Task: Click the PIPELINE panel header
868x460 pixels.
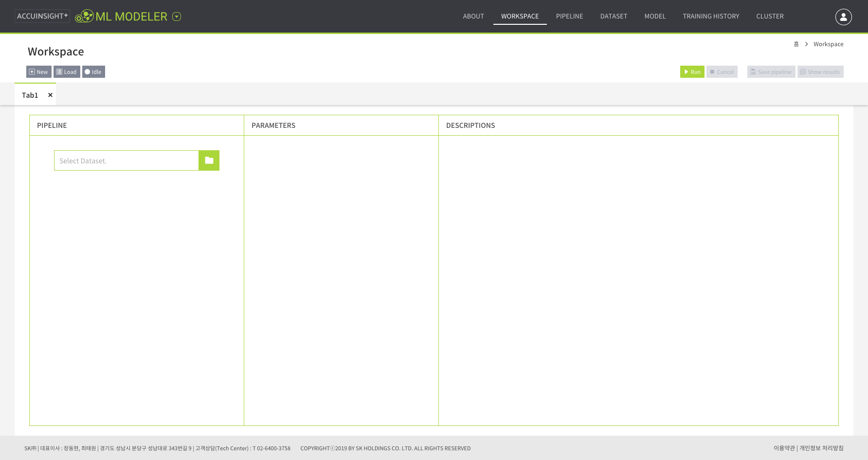Action: [x=52, y=125]
